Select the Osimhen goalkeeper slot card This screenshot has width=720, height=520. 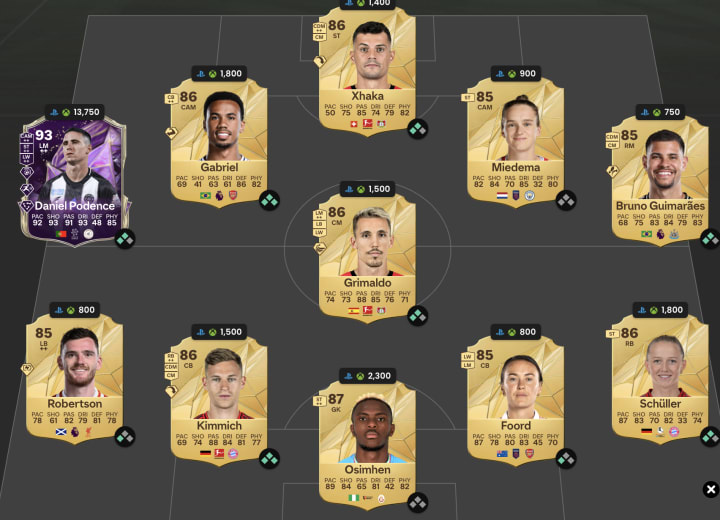[x=367, y=444]
